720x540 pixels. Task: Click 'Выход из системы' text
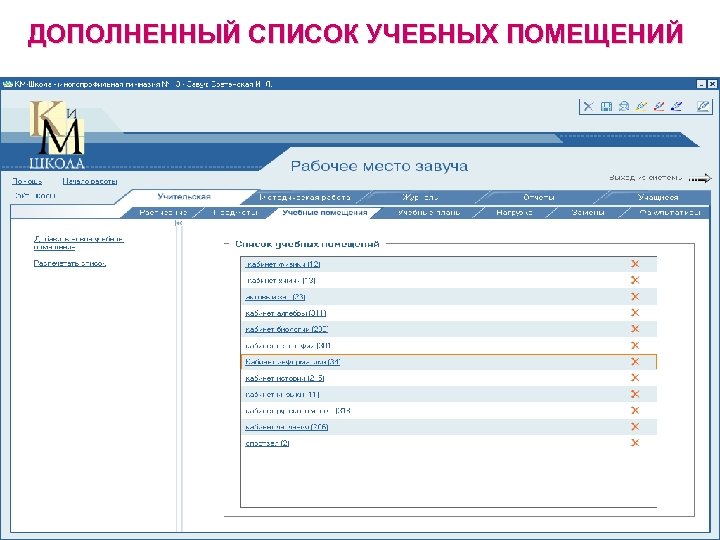pyautogui.click(x=645, y=178)
